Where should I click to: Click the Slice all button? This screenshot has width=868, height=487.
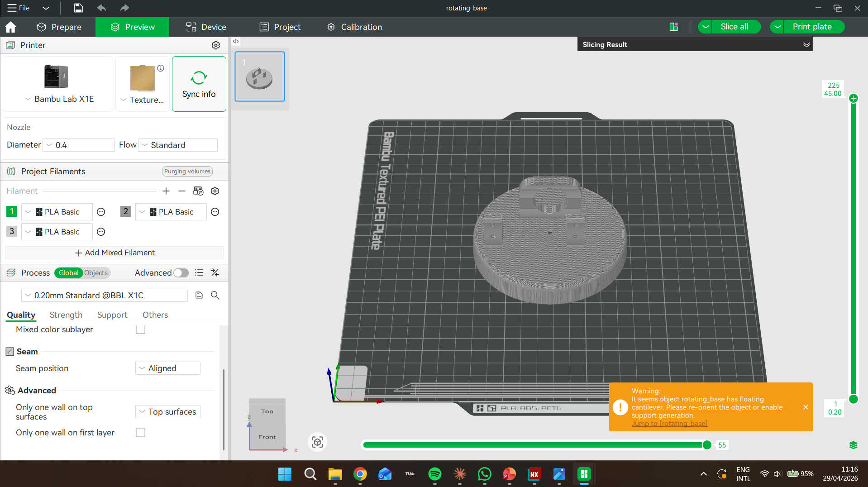[x=734, y=27]
